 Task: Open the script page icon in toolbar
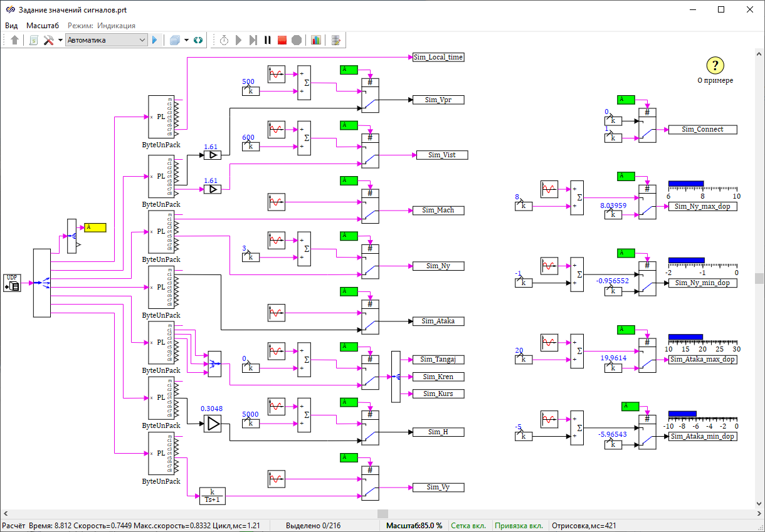point(33,40)
